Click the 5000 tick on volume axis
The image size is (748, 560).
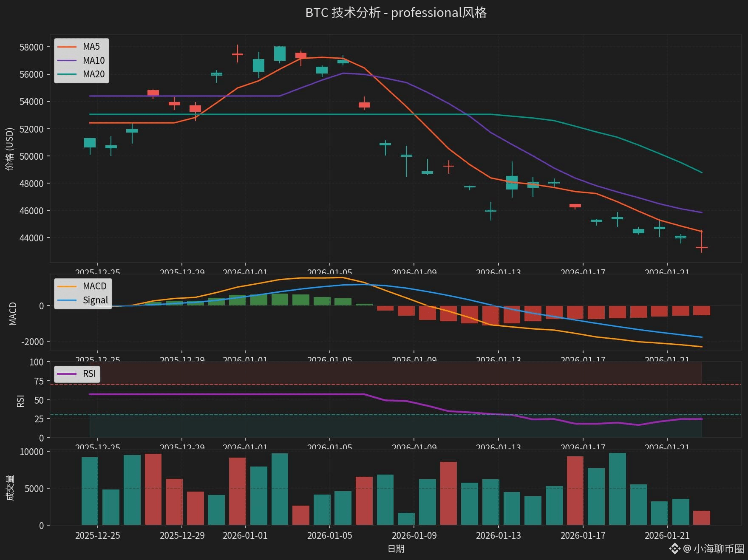click(x=34, y=489)
